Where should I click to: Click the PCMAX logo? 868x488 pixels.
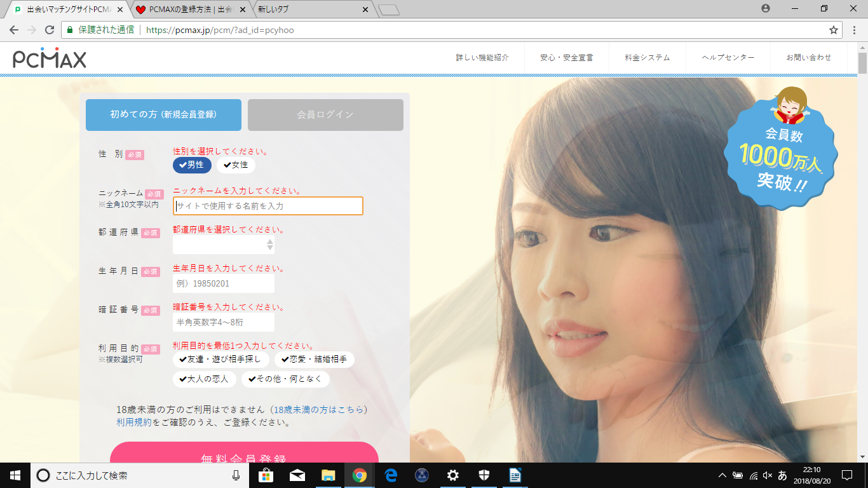(50, 58)
